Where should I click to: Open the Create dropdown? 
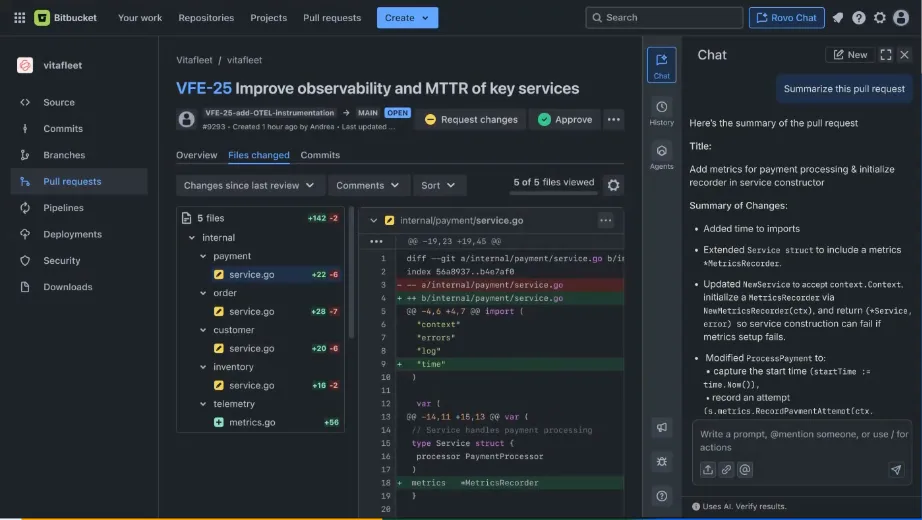(407, 18)
